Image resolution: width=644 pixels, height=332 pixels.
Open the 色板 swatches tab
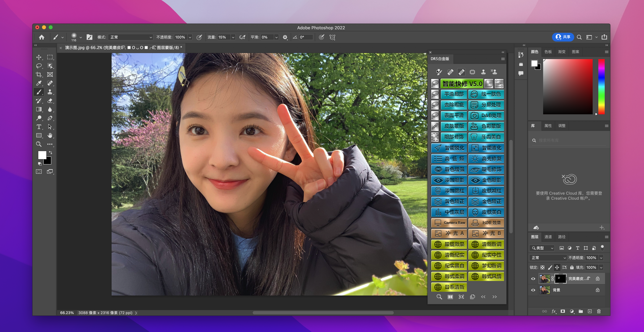548,52
